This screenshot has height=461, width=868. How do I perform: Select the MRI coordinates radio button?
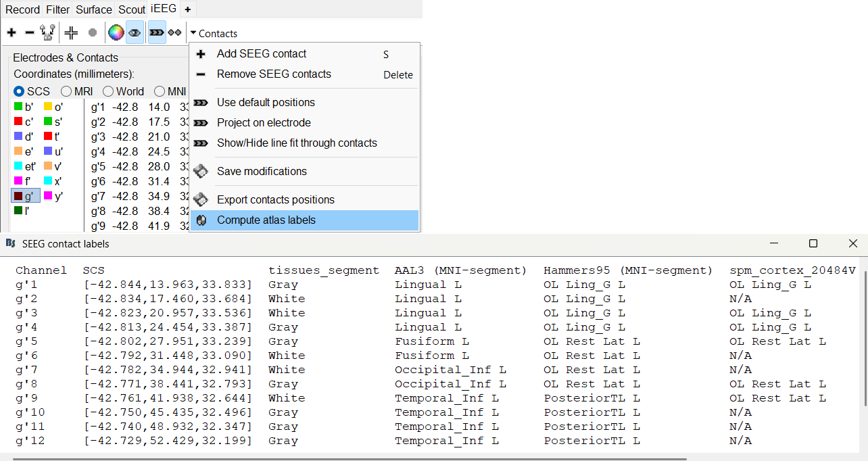click(66, 91)
